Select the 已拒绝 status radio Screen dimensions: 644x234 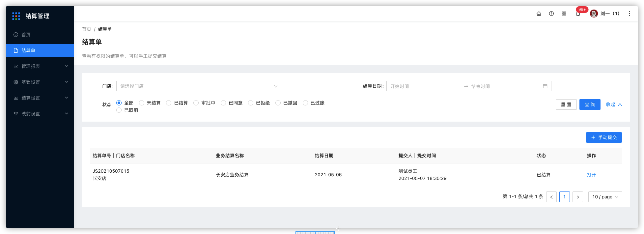tap(251, 103)
